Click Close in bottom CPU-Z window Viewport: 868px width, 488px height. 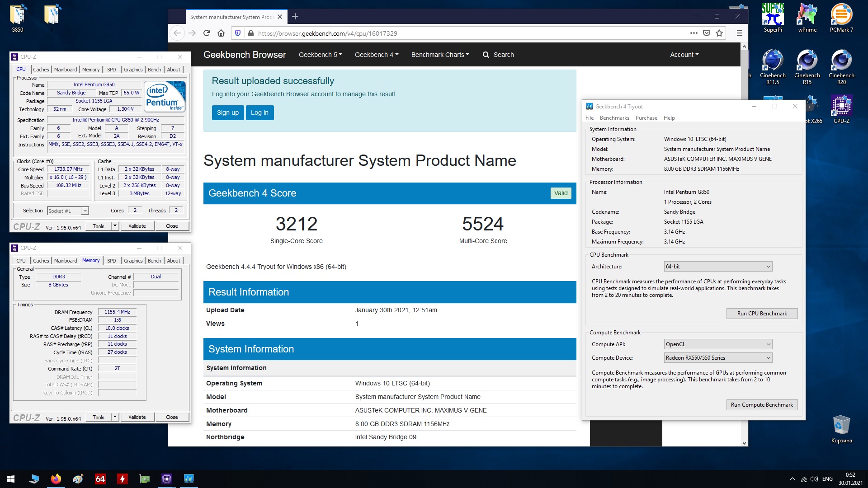click(172, 417)
